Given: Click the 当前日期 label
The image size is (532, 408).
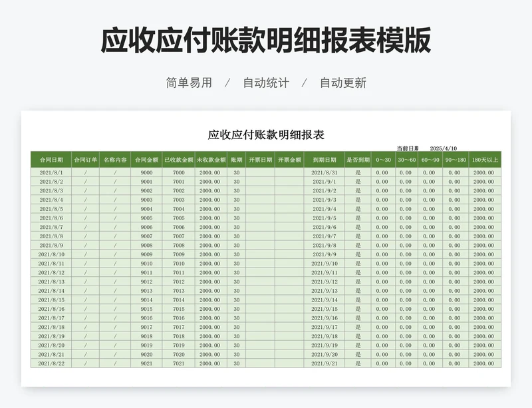Looking at the screenshot, I should [x=408, y=148].
